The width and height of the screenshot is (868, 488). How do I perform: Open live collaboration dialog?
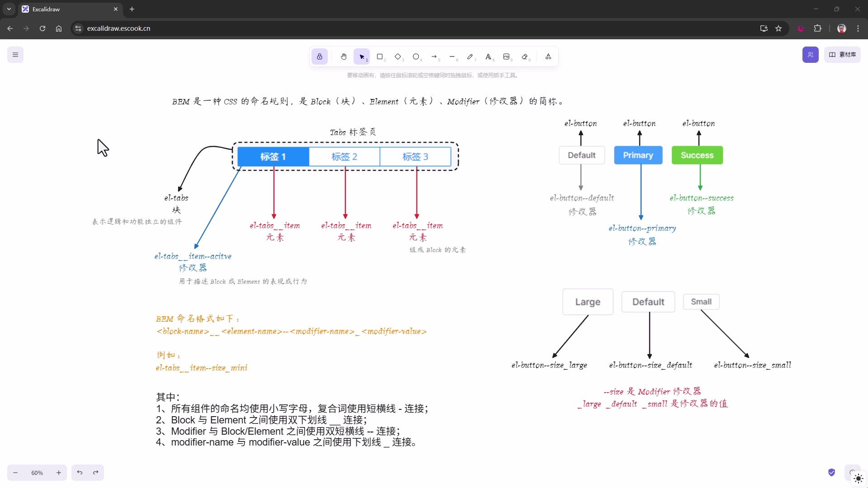811,55
